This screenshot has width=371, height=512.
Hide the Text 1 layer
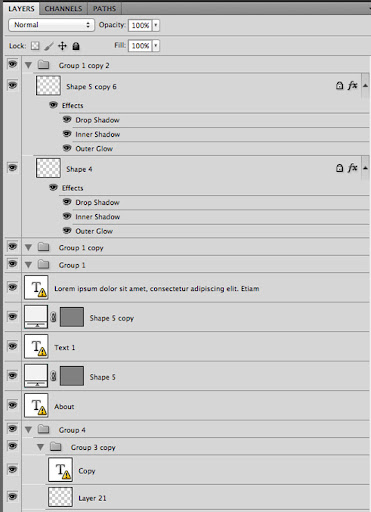coord(12,346)
